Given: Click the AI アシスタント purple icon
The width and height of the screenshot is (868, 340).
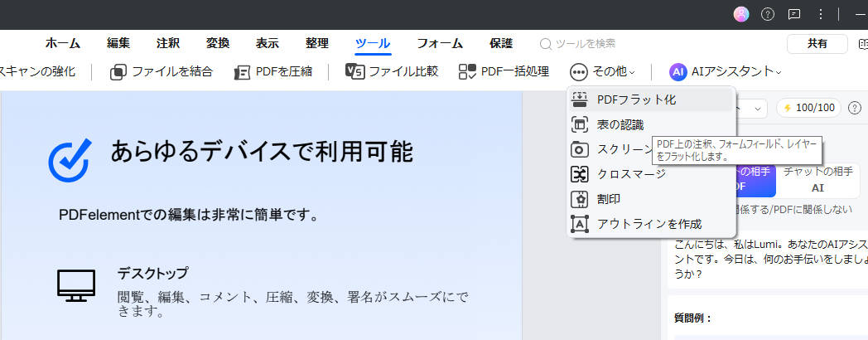Looking at the screenshot, I should [678, 72].
